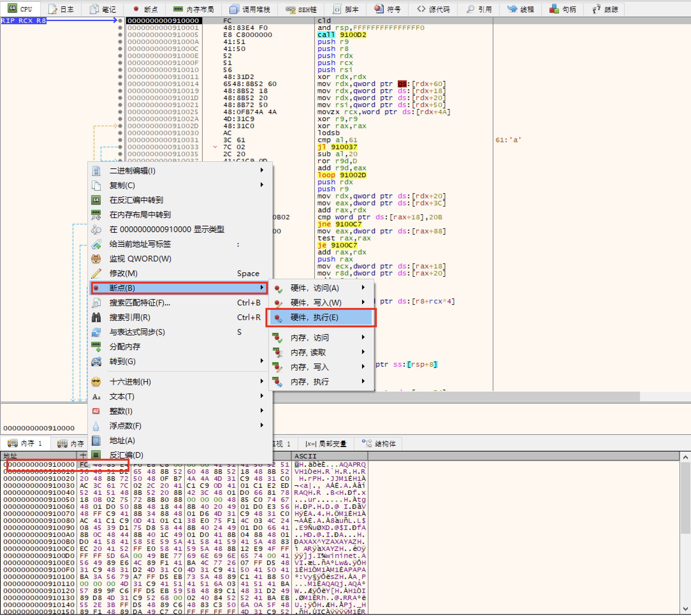This screenshot has height=616, width=691.
Task: Toggle breakpoint dot at address 0000000000910005
Action: click(120, 34)
